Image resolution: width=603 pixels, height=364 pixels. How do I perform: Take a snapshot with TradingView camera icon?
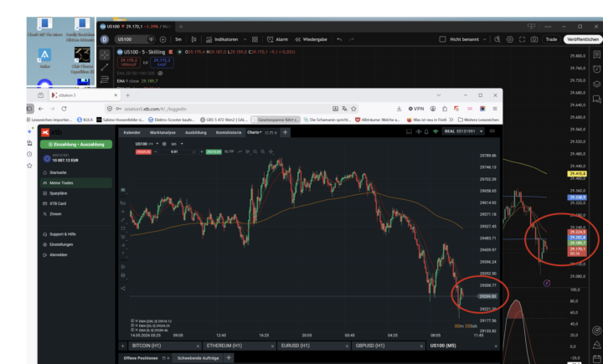[534, 39]
